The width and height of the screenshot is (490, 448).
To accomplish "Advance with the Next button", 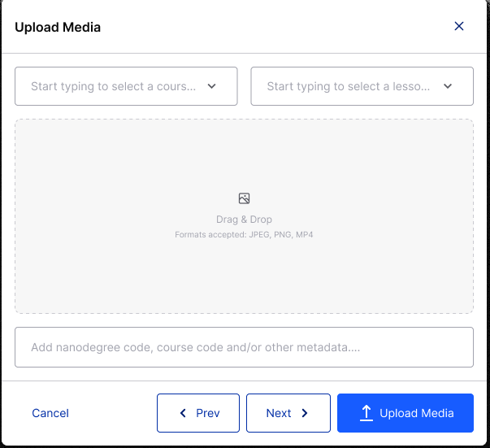I will (288, 413).
